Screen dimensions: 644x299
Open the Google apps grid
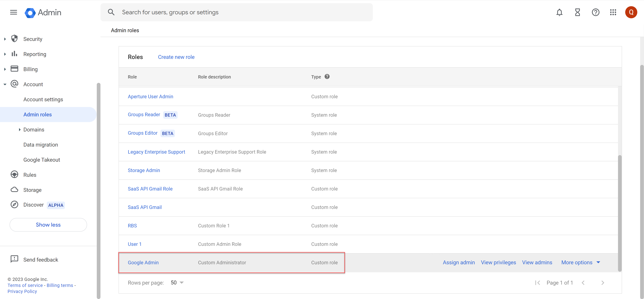pyautogui.click(x=613, y=12)
